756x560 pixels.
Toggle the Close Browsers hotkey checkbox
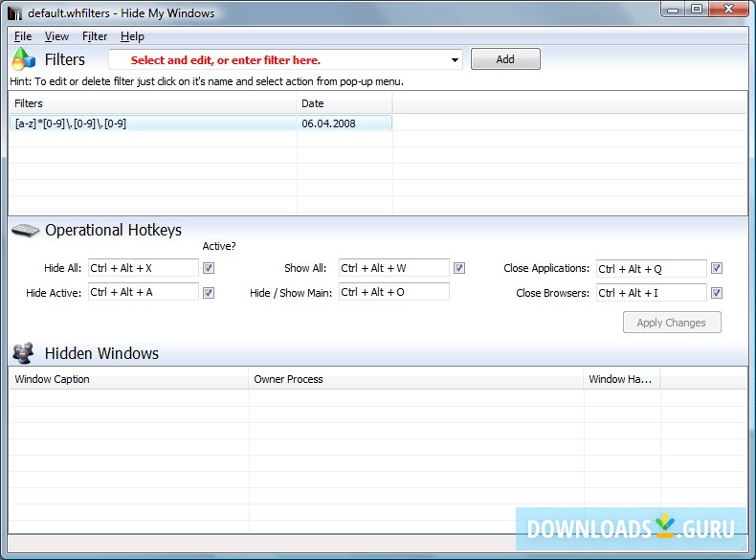point(717,293)
